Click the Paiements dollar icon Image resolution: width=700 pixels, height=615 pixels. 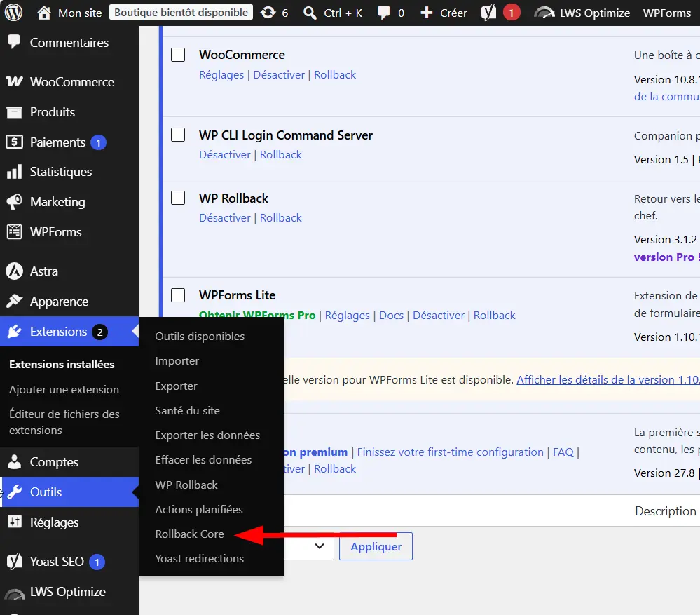click(x=14, y=142)
